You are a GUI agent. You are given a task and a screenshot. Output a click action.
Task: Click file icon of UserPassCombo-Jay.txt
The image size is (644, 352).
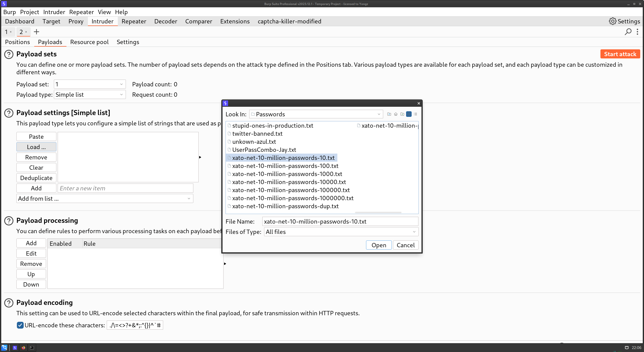pyautogui.click(x=229, y=150)
